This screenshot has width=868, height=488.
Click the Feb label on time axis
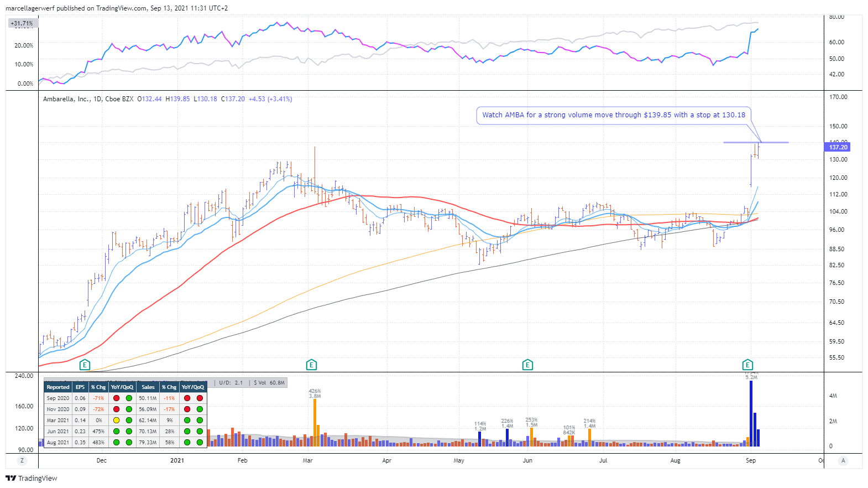(x=242, y=460)
